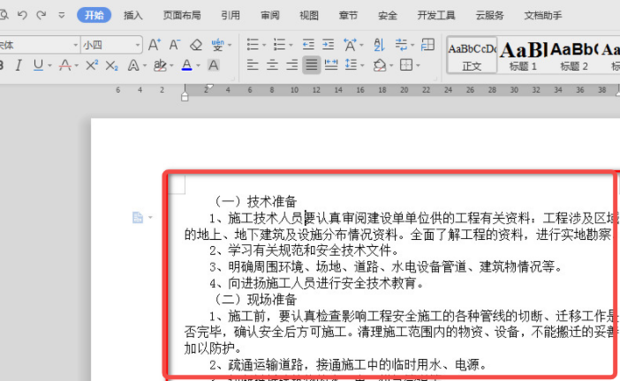
Task: Click the ruler's left indent marker
Action: pyautogui.click(x=185, y=97)
